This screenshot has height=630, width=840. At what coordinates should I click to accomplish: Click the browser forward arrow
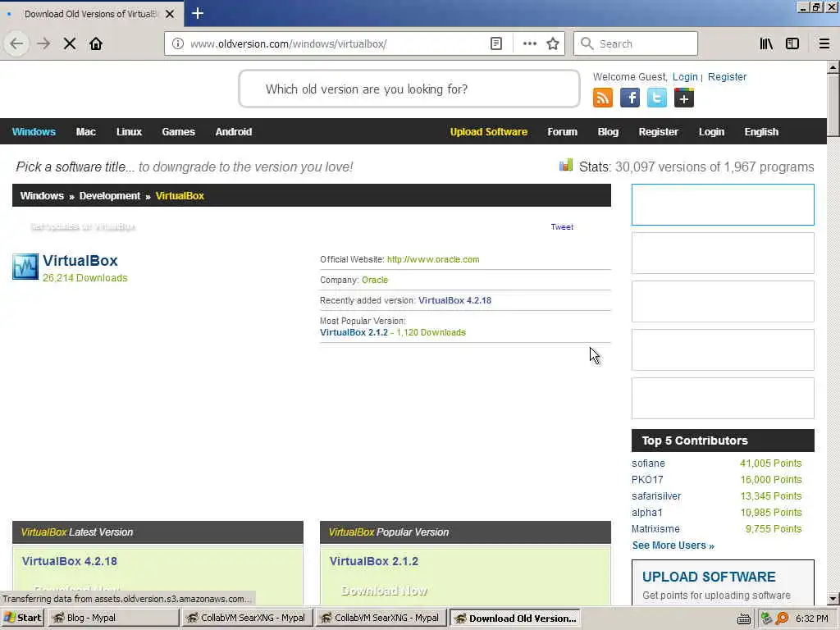43,43
